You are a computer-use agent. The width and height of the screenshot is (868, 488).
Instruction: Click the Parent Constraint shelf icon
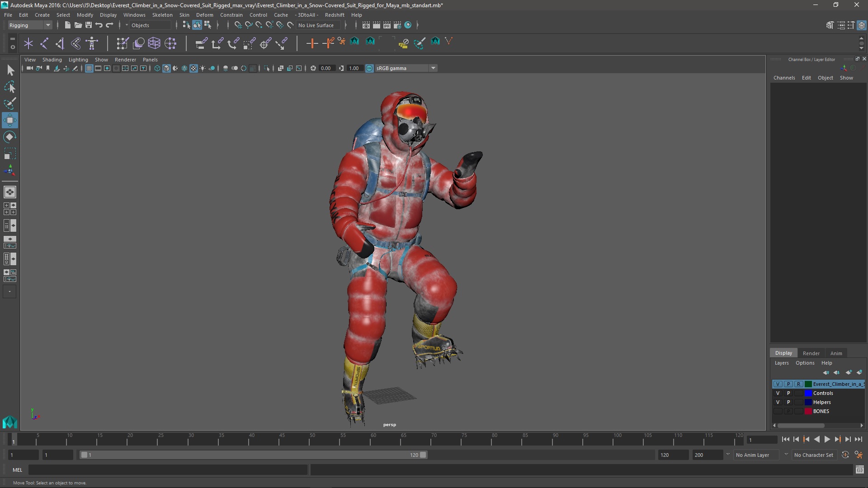(x=201, y=43)
